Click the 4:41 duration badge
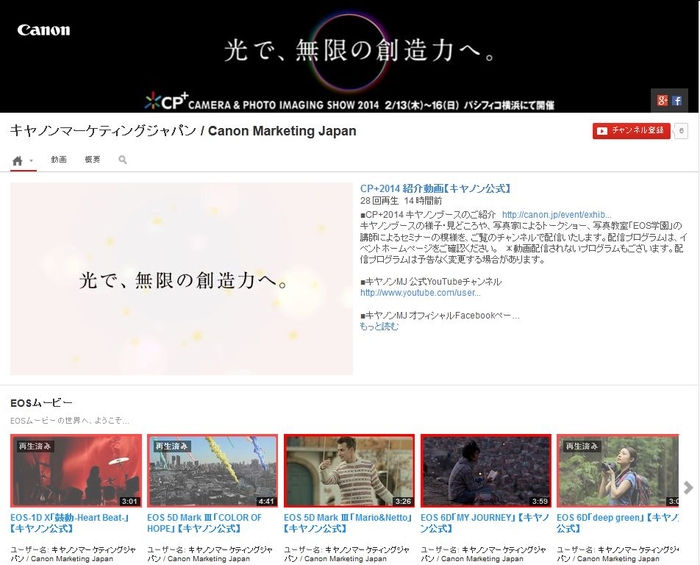 (x=266, y=501)
